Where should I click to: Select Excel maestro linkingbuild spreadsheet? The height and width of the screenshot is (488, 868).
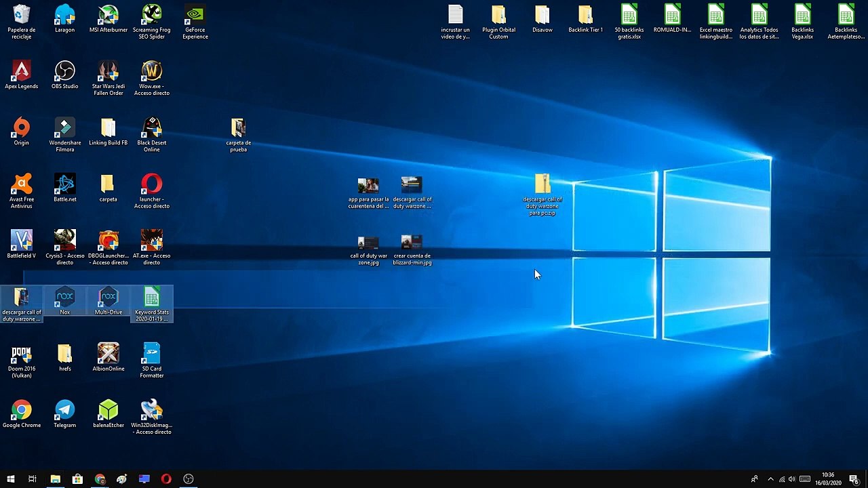(x=715, y=22)
